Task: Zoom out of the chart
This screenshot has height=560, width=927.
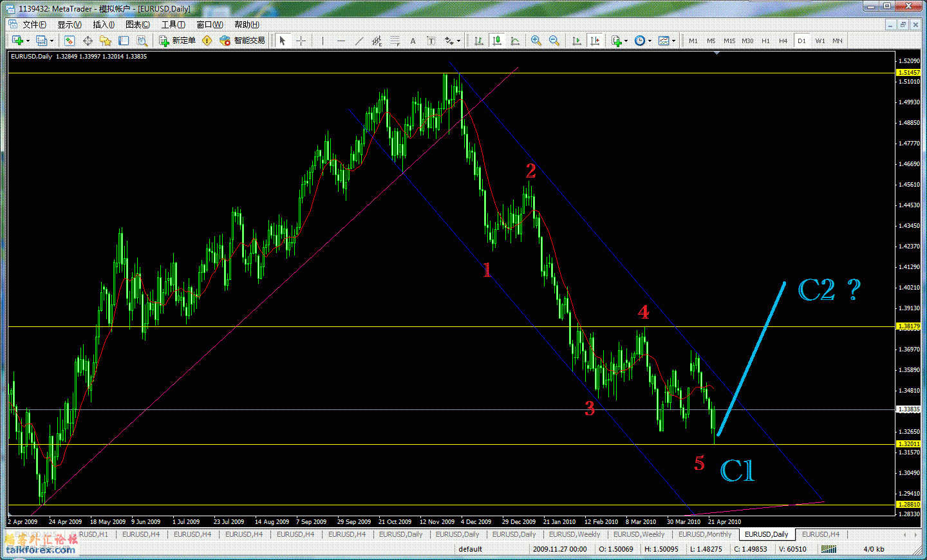Action: click(x=554, y=41)
